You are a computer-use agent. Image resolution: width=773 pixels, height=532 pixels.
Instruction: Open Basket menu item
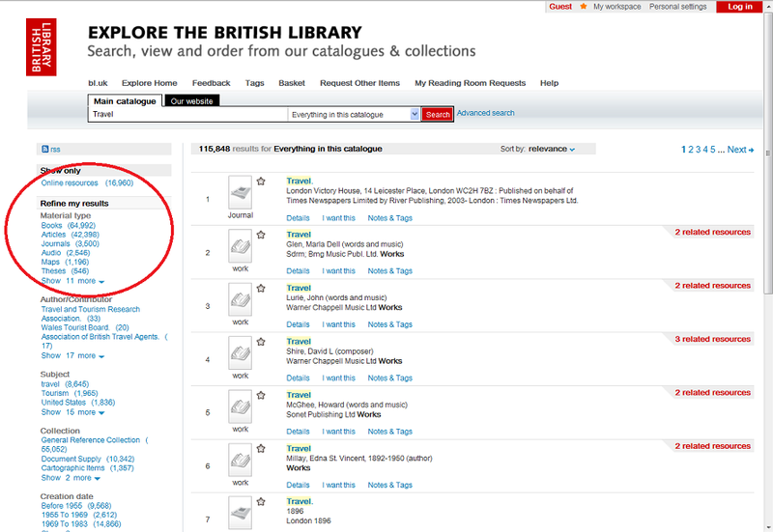[x=292, y=83]
